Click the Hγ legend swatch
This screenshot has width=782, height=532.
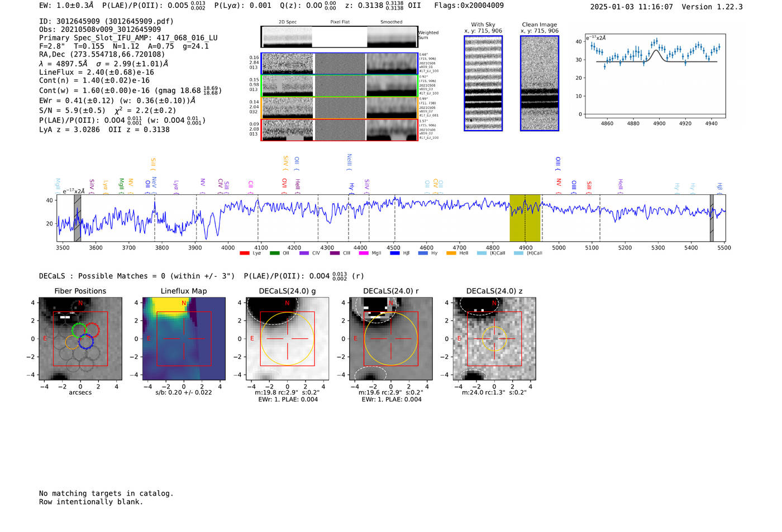pyautogui.click(x=423, y=253)
